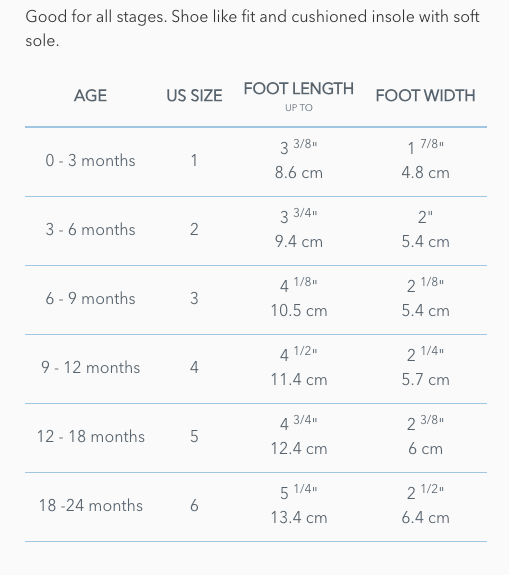Click the AGE column header
Screen dimensions: 509x575
point(90,96)
